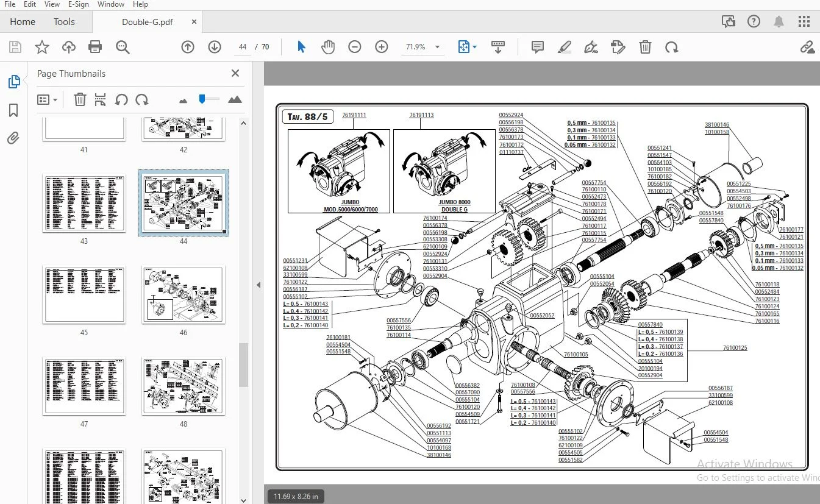Image resolution: width=820 pixels, height=504 pixels.
Task: Choose the arrow selection tool
Action: coord(301,47)
